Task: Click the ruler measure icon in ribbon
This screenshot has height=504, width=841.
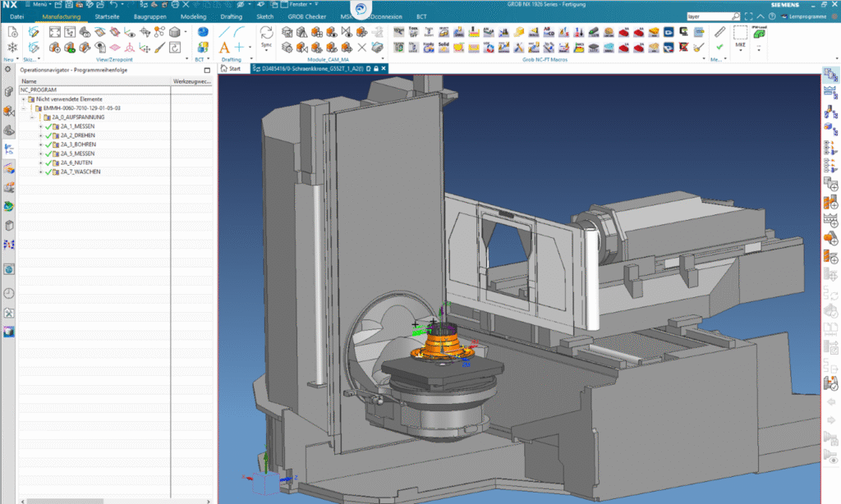Action: [719, 32]
